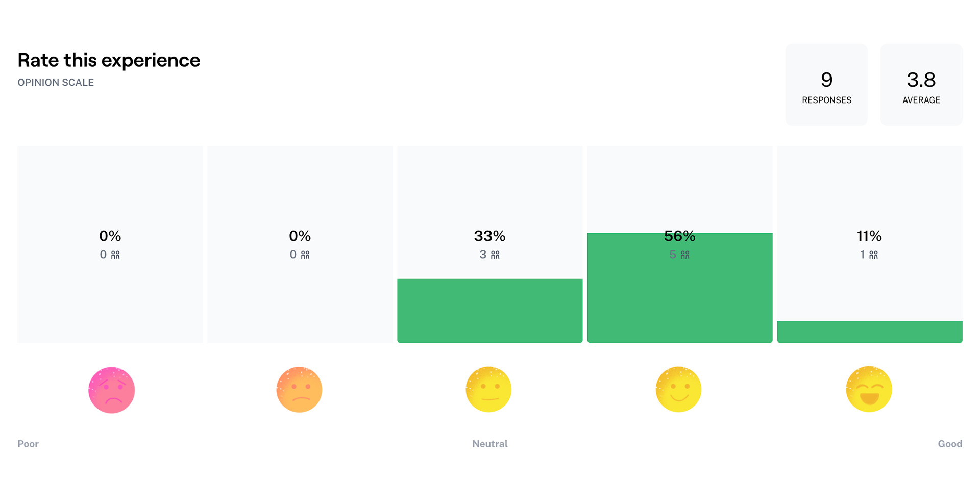Click the 11% green bar

click(870, 332)
